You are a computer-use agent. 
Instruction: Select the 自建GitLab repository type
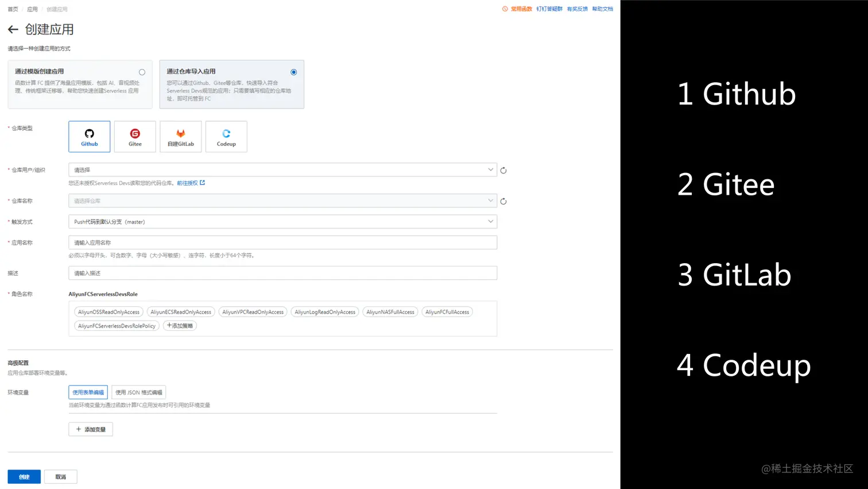click(181, 136)
